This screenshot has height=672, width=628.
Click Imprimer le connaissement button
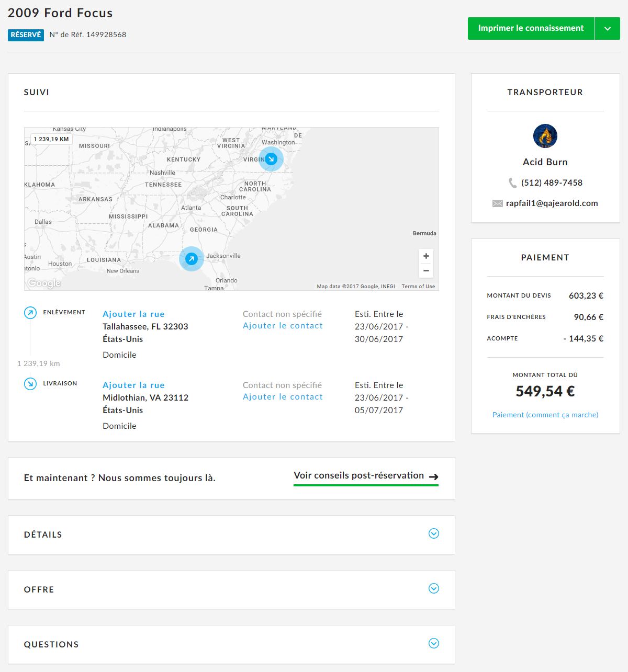pyautogui.click(x=531, y=28)
